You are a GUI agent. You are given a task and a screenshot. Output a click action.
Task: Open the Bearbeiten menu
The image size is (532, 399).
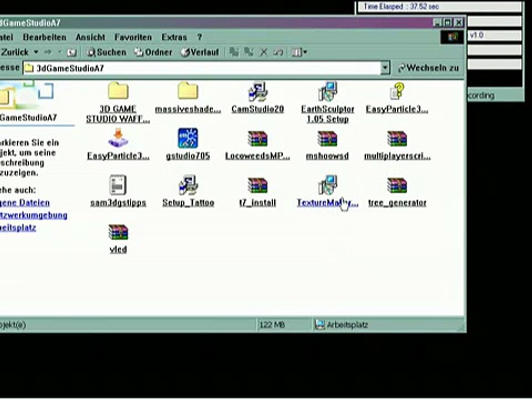point(44,37)
